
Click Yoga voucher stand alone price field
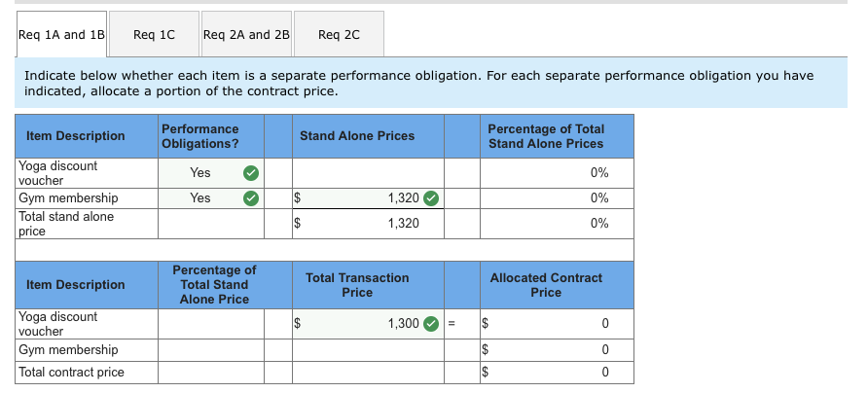point(368,173)
